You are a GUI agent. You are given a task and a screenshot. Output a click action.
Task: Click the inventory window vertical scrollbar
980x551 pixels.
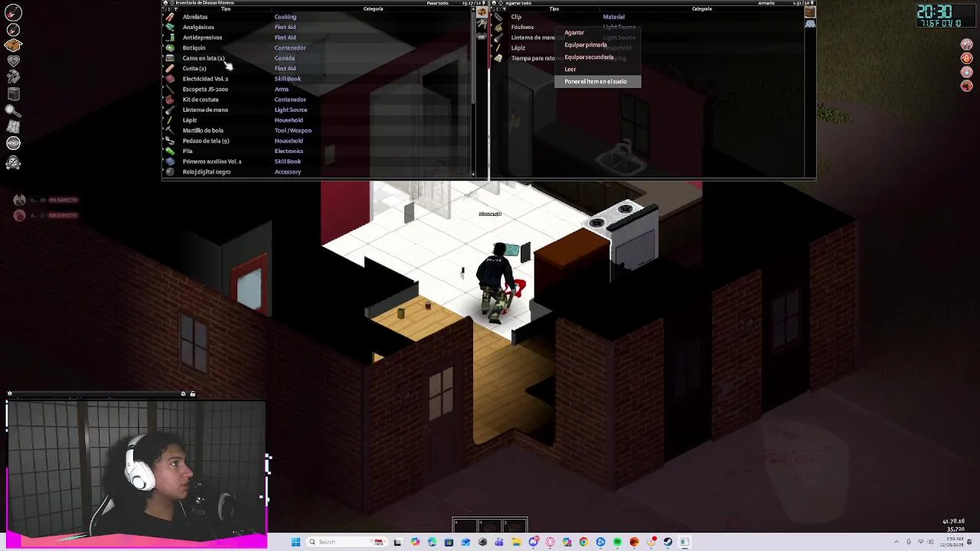click(x=473, y=57)
